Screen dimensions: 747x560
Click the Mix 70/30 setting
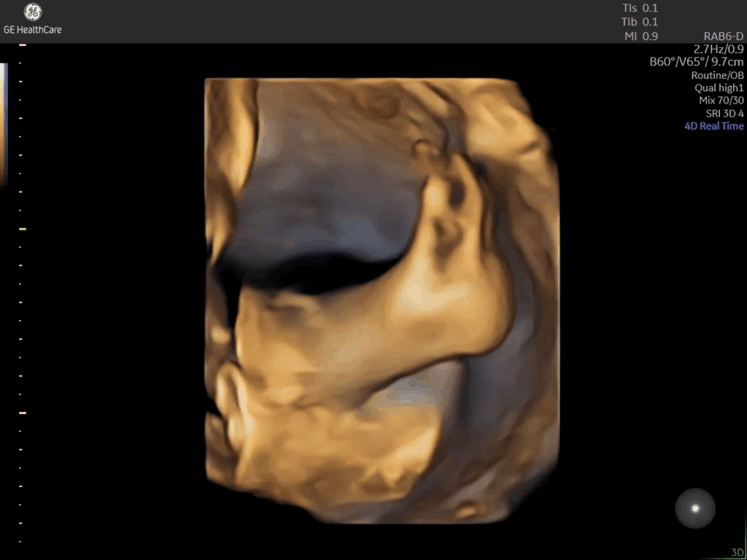(x=721, y=101)
